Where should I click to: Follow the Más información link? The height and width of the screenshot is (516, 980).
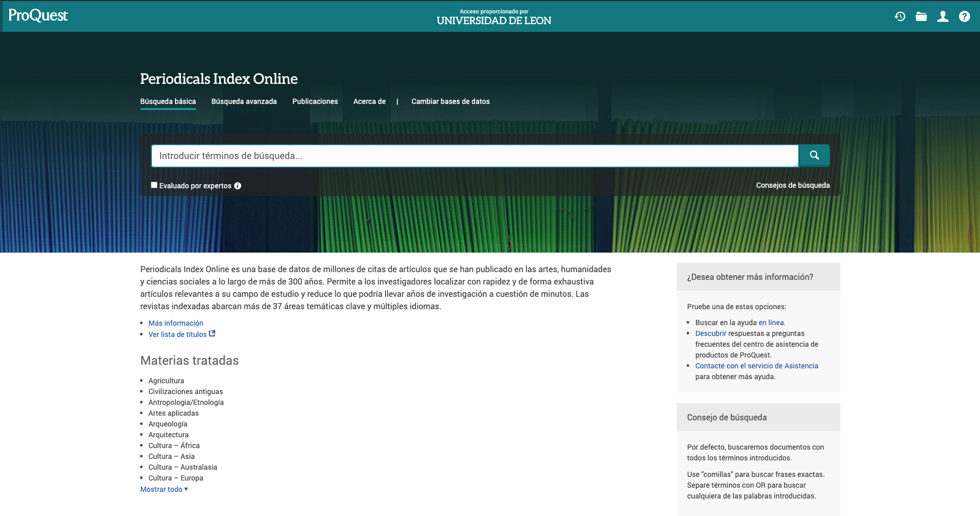[176, 323]
